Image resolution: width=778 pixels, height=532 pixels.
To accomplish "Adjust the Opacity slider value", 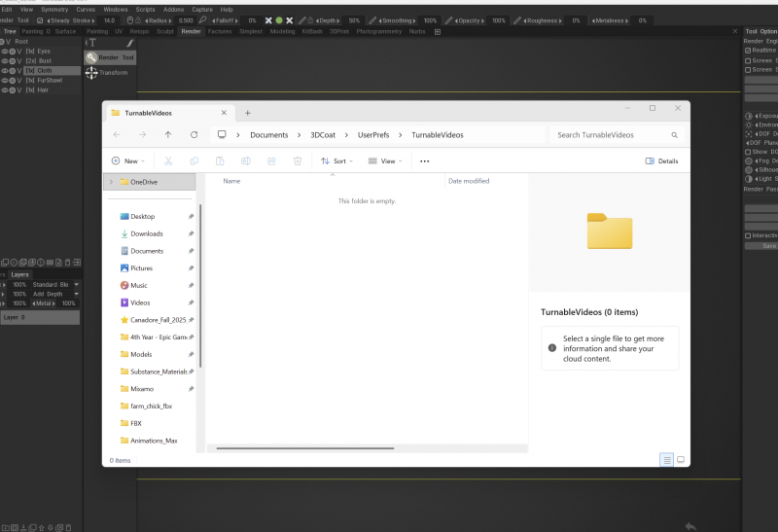I will (499, 20).
